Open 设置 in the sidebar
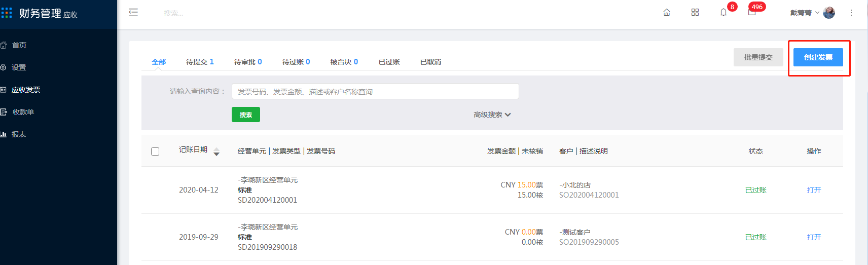Image resolution: width=868 pixels, height=265 pixels. (x=19, y=67)
